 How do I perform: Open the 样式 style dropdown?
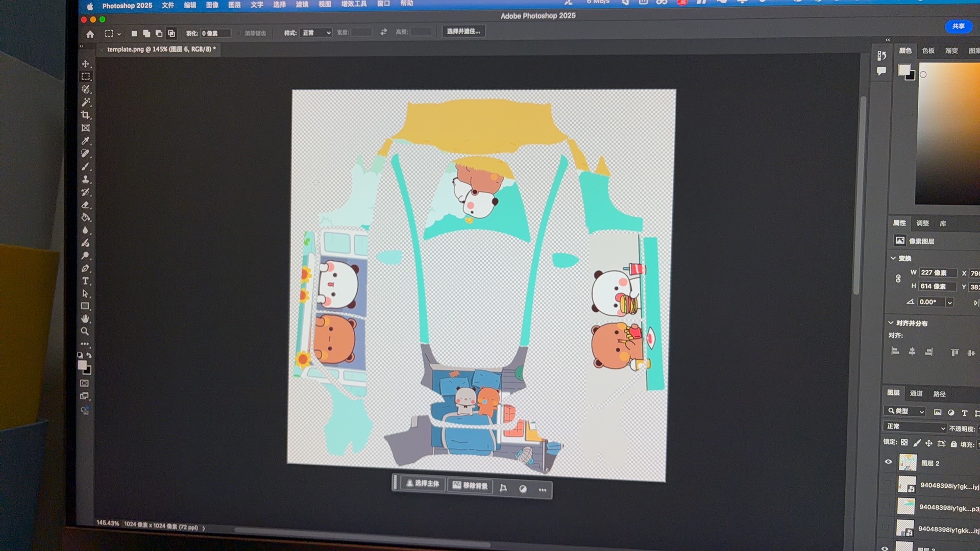pos(316,33)
